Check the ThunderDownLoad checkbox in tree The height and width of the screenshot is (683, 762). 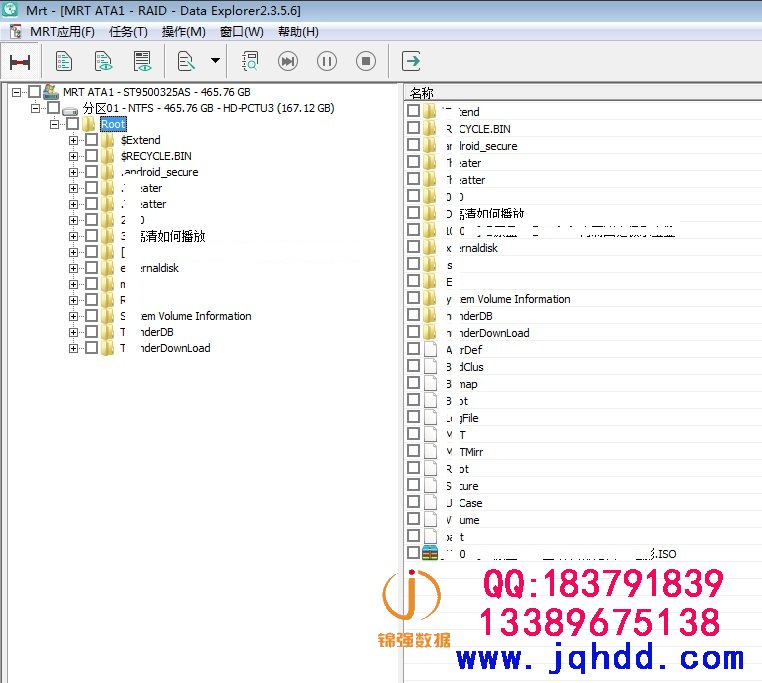[91, 348]
